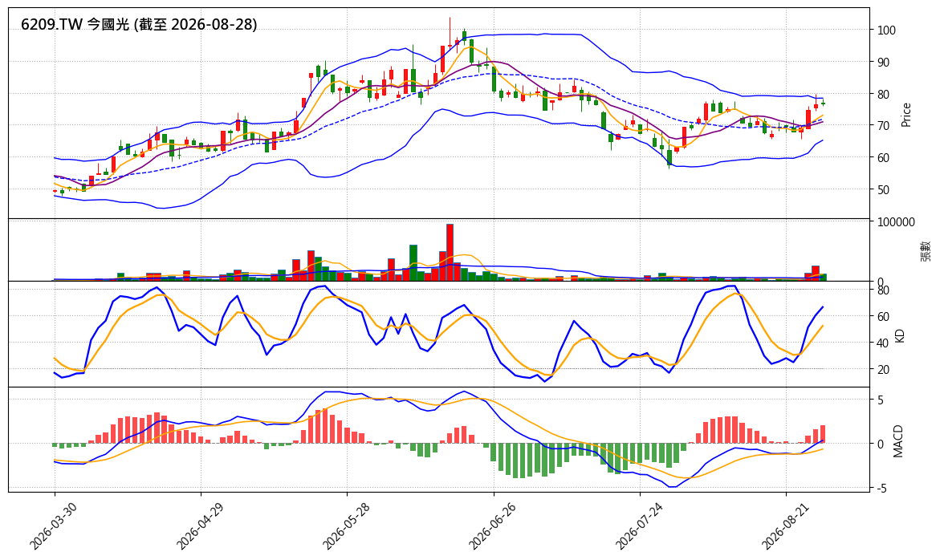The width and height of the screenshot is (940, 560).
Task: Click the 80 tick on the KD axis
Action: click(883, 290)
